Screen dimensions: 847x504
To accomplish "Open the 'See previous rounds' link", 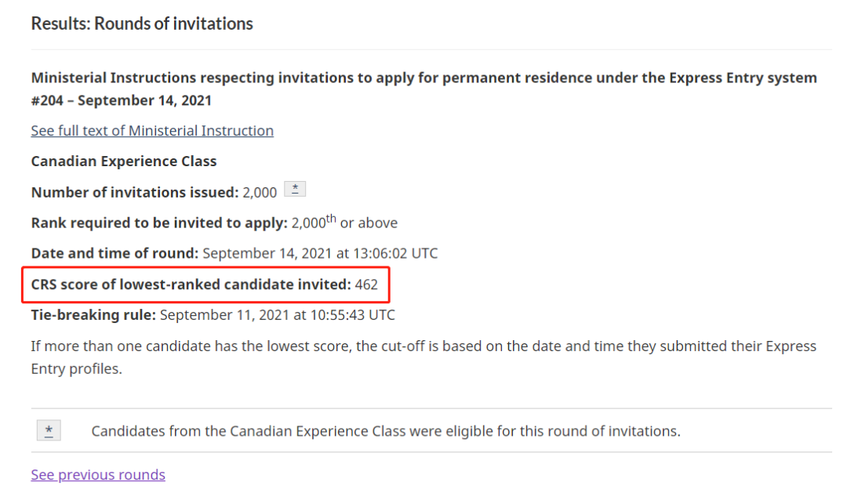I will [x=98, y=475].
